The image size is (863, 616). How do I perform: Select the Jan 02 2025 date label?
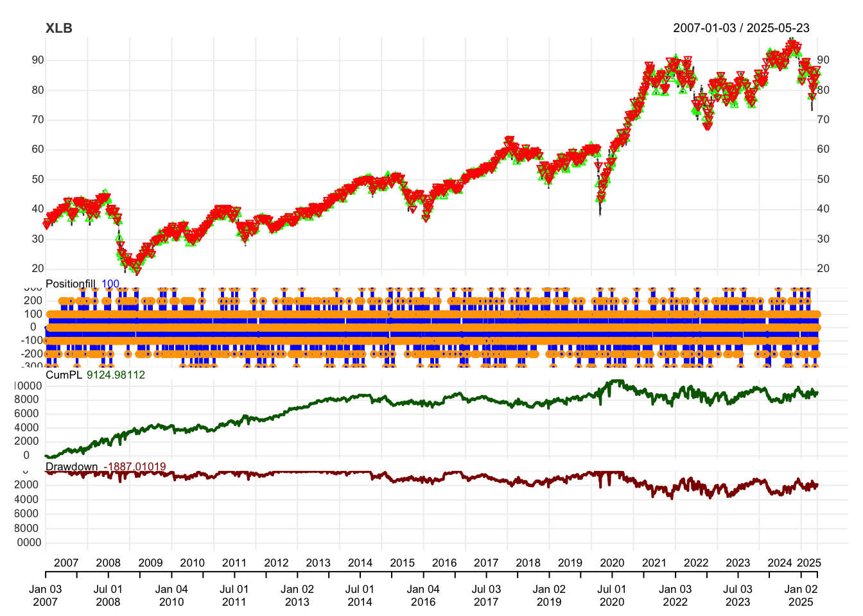[801, 595]
